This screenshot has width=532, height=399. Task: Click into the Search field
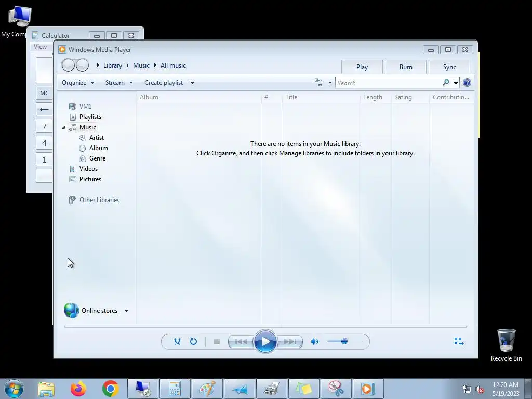(389, 83)
